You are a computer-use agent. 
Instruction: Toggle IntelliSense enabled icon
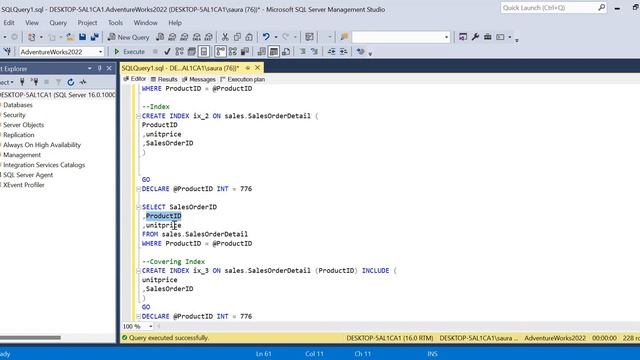point(204,52)
